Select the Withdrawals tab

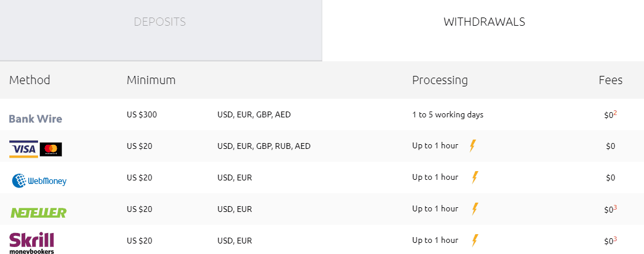point(484,23)
